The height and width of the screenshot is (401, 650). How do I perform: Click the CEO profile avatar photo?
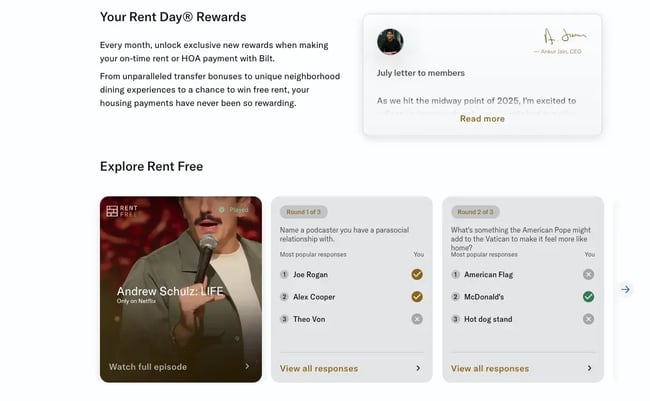click(390, 42)
